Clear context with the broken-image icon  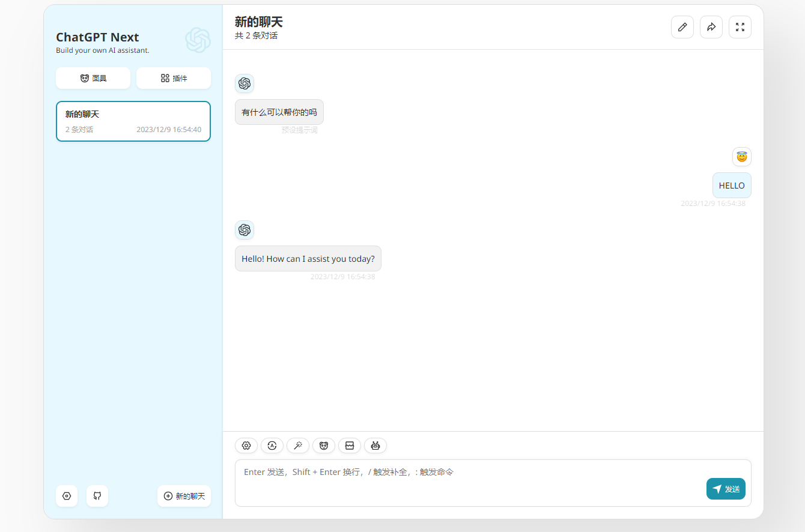coord(350,446)
